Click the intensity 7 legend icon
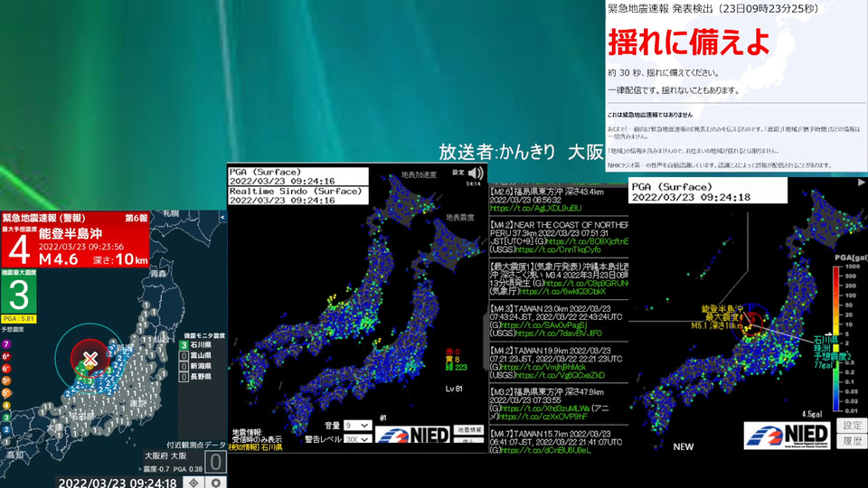 tap(6, 344)
